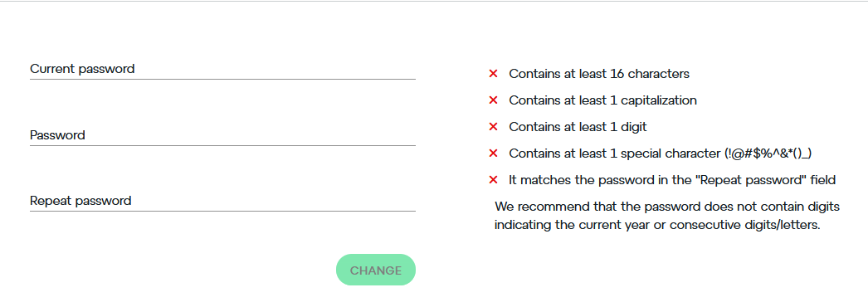Screen dimensions: 868x307
Task: Click red X beside capitalization rule
Action: click(493, 100)
